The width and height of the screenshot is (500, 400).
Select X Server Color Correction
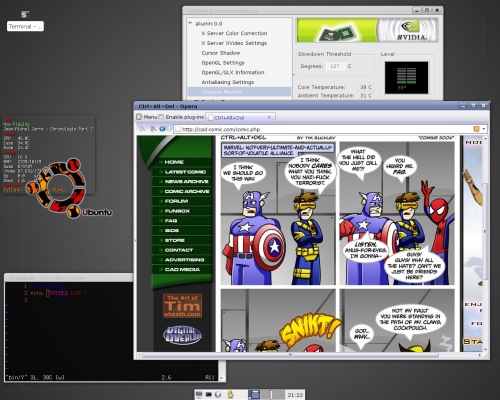click(234, 33)
